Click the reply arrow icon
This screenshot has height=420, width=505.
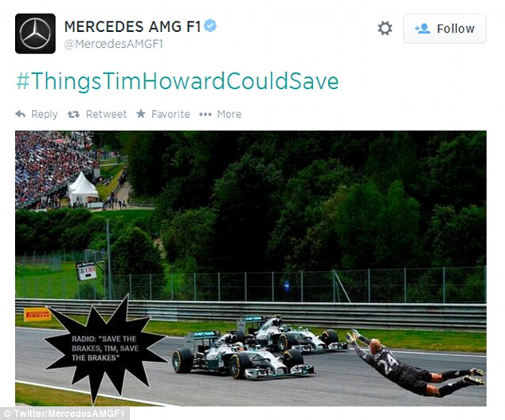point(20,114)
